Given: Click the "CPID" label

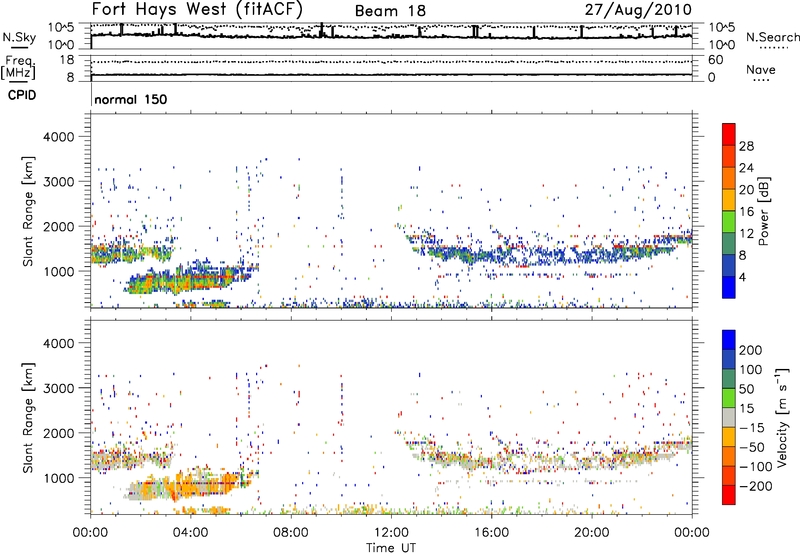Looking at the screenshot, I should click(22, 95).
